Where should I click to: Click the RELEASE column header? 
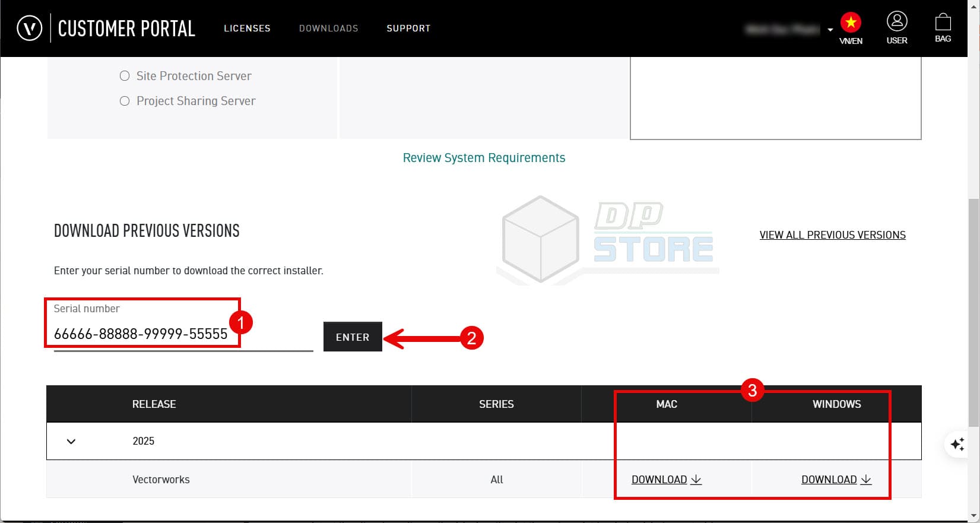click(x=154, y=404)
